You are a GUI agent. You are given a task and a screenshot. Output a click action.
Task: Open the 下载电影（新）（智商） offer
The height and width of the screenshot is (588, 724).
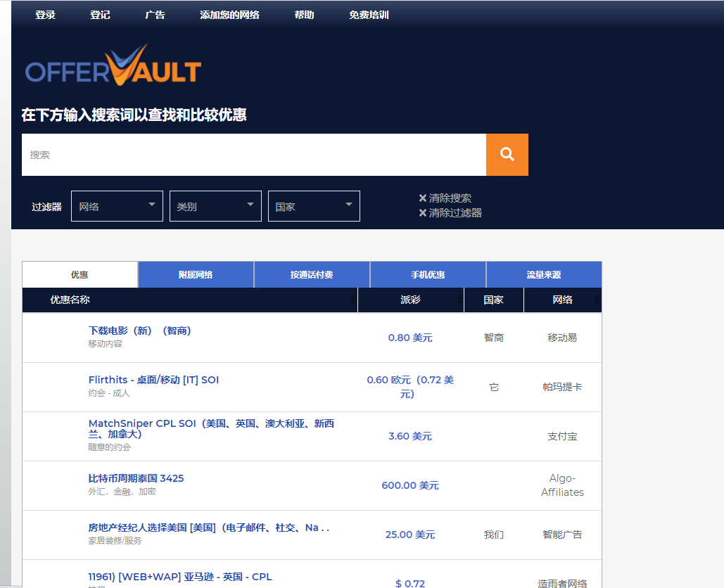[140, 331]
